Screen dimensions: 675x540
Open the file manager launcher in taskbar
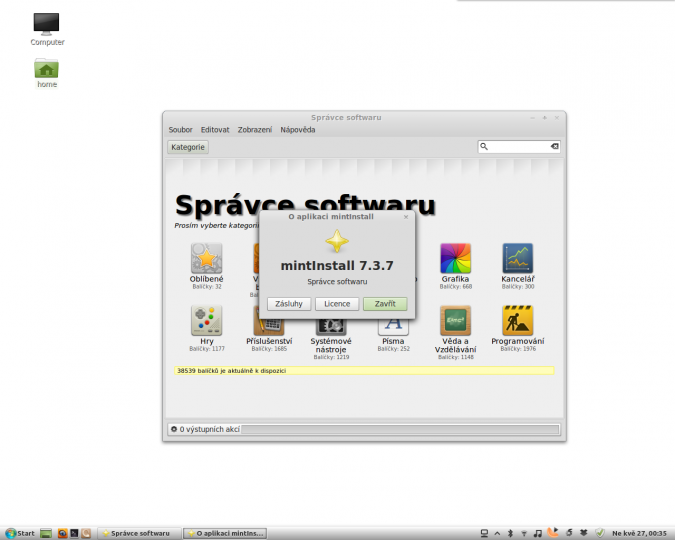tap(86, 533)
